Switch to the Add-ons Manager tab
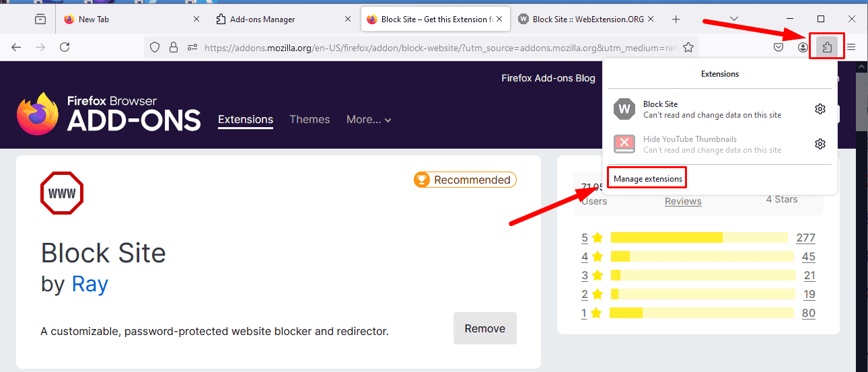This screenshot has height=372, width=868. coord(283,20)
